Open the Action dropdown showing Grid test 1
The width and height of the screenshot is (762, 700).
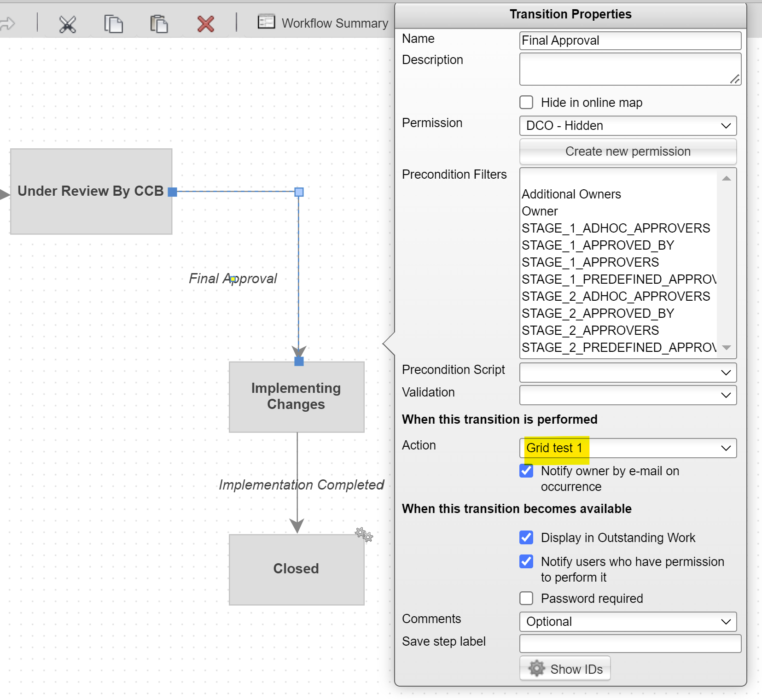pyautogui.click(x=628, y=448)
